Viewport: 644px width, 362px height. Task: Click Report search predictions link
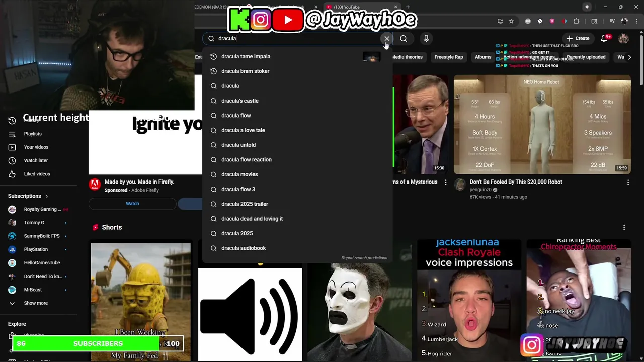tap(364, 258)
